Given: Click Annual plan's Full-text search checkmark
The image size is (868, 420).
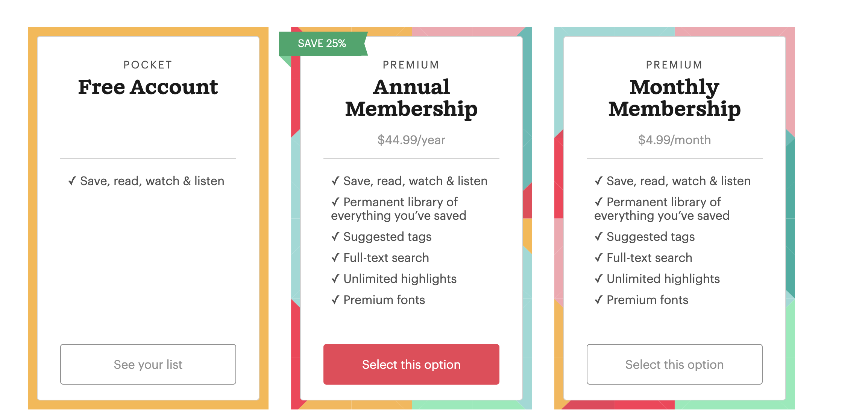Looking at the screenshot, I should [x=335, y=258].
